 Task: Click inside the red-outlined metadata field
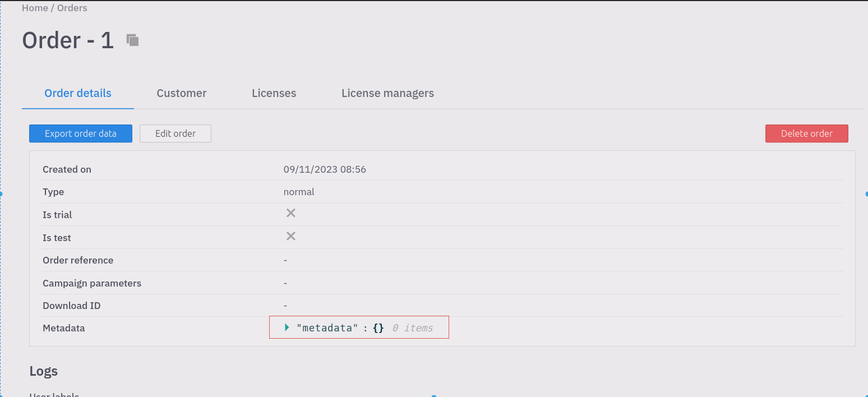(x=359, y=327)
